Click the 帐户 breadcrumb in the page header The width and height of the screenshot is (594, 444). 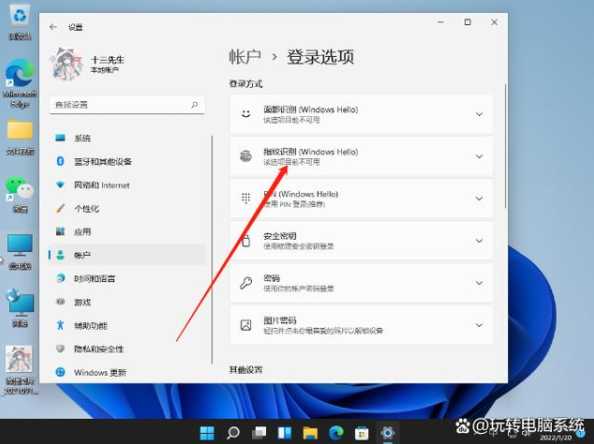tap(245, 57)
